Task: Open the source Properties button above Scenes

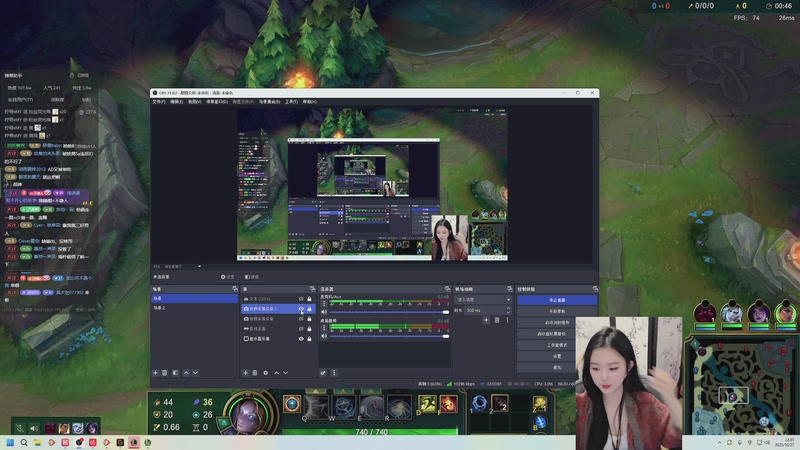Action: coord(228,277)
